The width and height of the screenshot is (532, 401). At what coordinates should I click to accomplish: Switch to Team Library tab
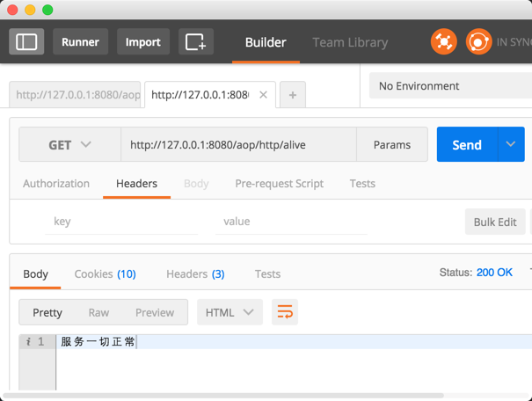pyautogui.click(x=350, y=42)
